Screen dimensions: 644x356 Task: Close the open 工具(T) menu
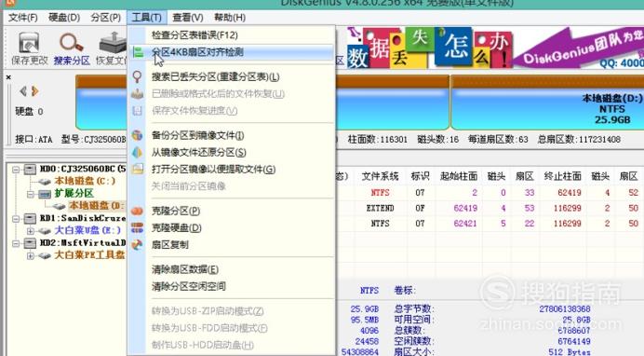coord(147,18)
